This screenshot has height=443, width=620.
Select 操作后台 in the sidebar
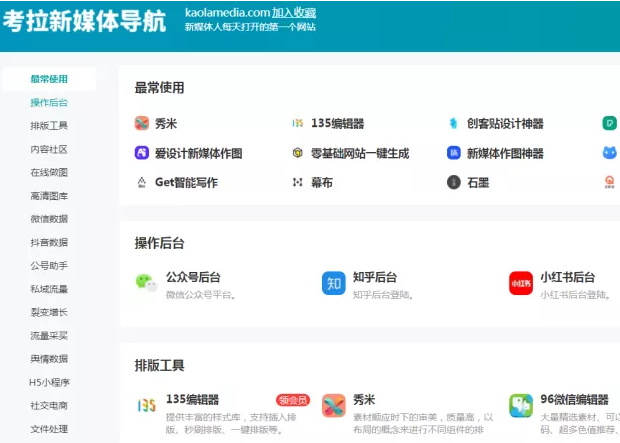tap(49, 103)
